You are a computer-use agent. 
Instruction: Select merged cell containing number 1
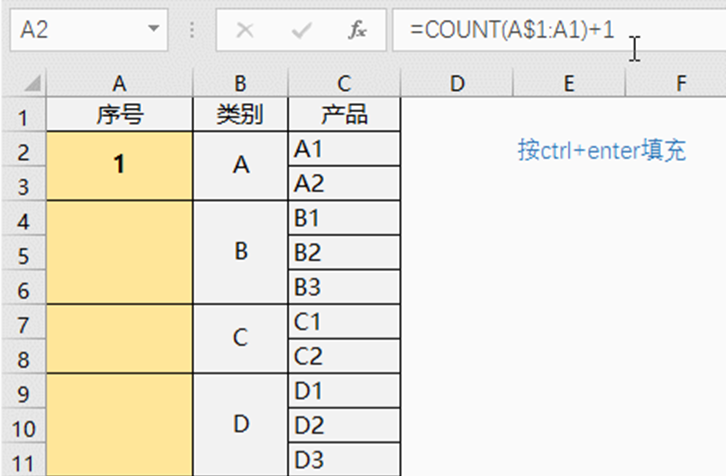pos(119,166)
